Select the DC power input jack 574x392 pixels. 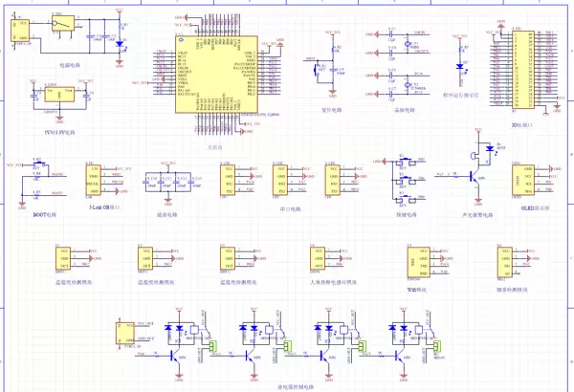pyautogui.click(x=18, y=32)
